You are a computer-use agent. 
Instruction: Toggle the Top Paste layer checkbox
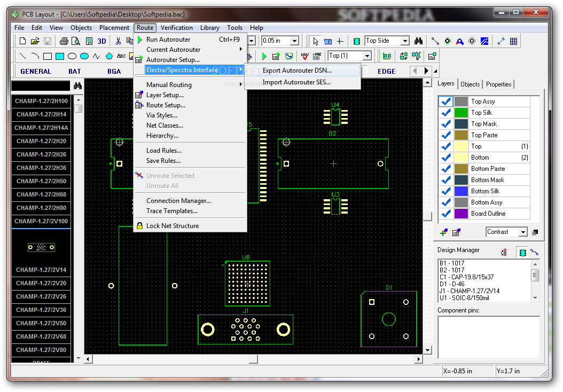pos(446,135)
